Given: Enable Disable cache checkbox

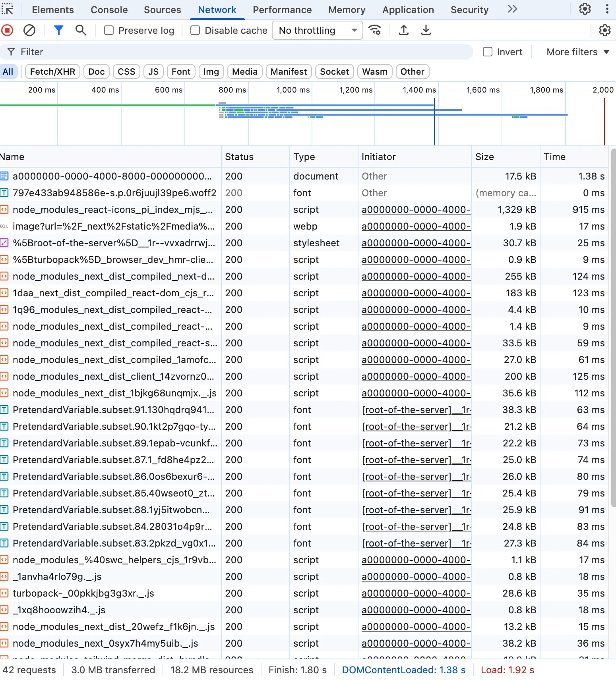Looking at the screenshot, I should pyautogui.click(x=195, y=31).
